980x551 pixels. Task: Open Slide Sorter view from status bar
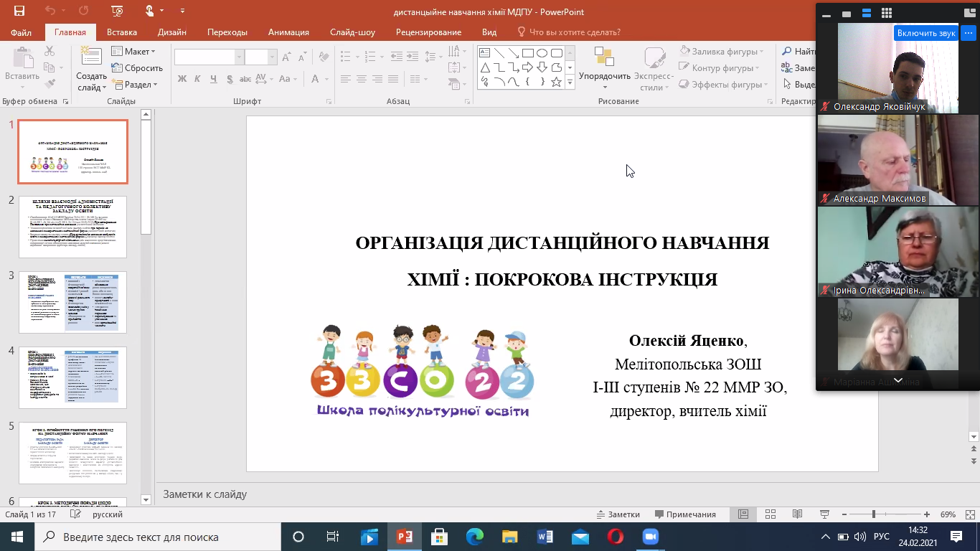point(770,514)
